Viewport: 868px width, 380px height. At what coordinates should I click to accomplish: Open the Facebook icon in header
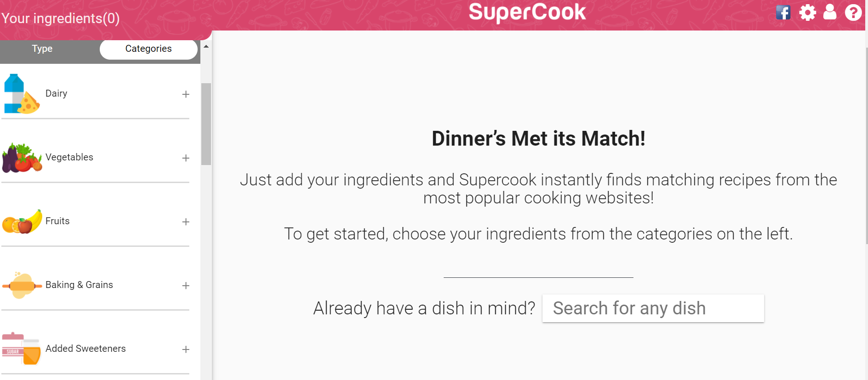pyautogui.click(x=783, y=12)
